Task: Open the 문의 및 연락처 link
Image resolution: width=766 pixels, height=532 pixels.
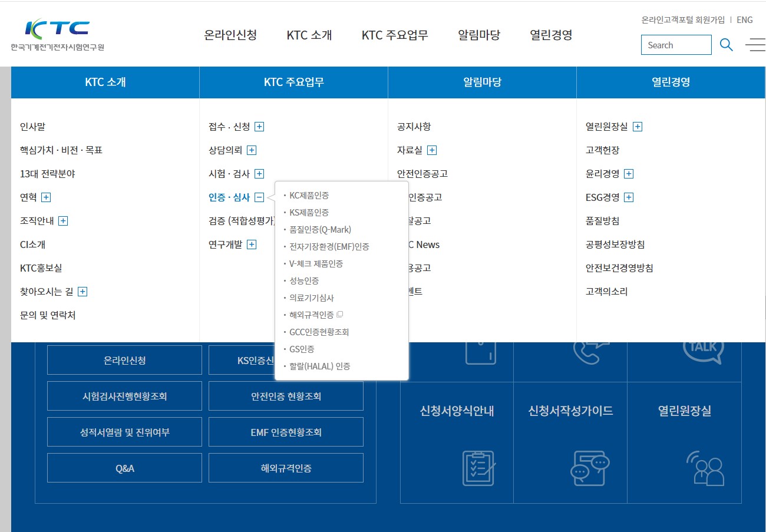Action: click(48, 315)
